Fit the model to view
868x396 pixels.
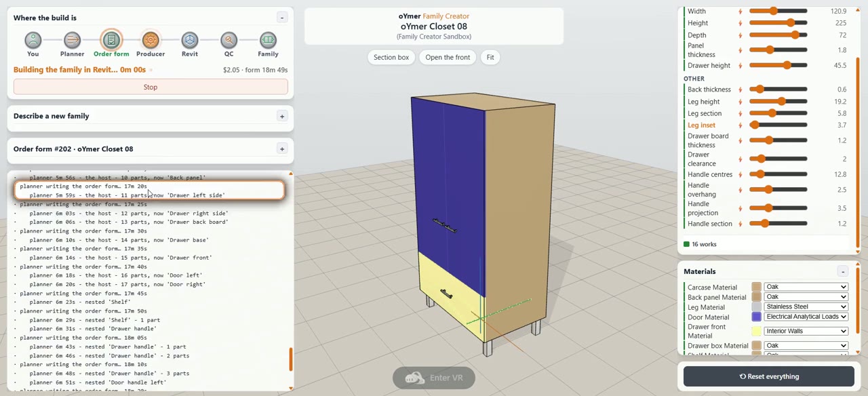(x=490, y=58)
